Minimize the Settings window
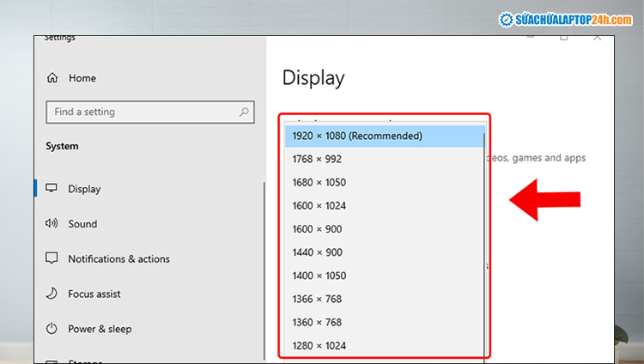Viewport: 644px width, 364px height. (x=531, y=37)
